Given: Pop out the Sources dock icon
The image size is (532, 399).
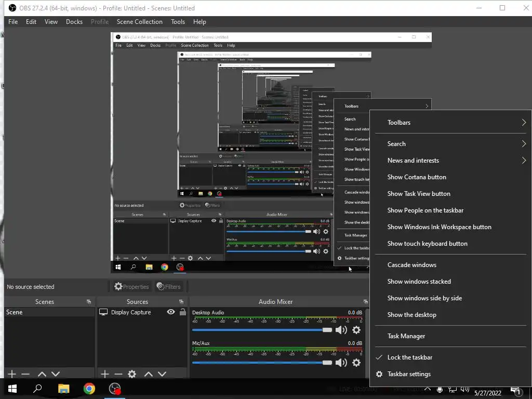Looking at the screenshot, I should tap(181, 302).
